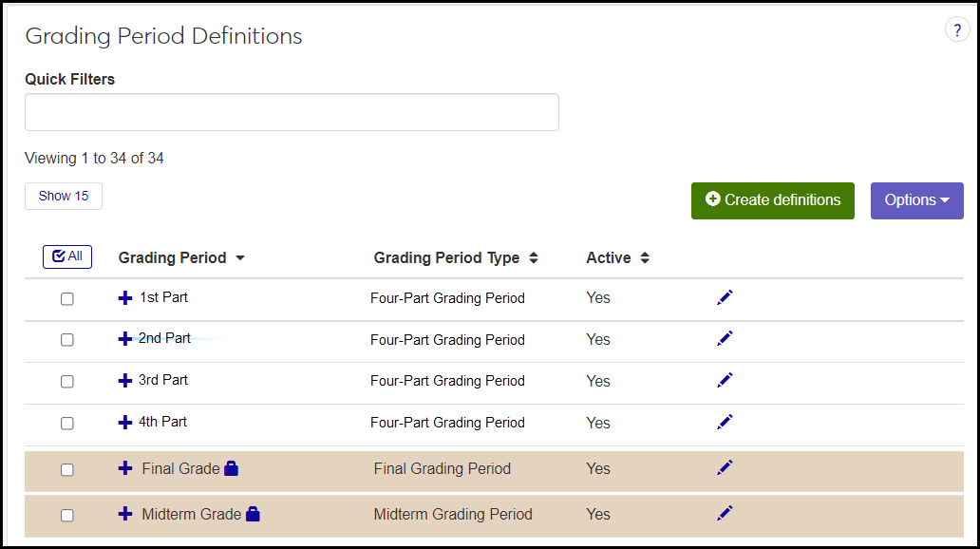The height and width of the screenshot is (549, 980).
Task: Click the Create definitions button
Action: (772, 200)
